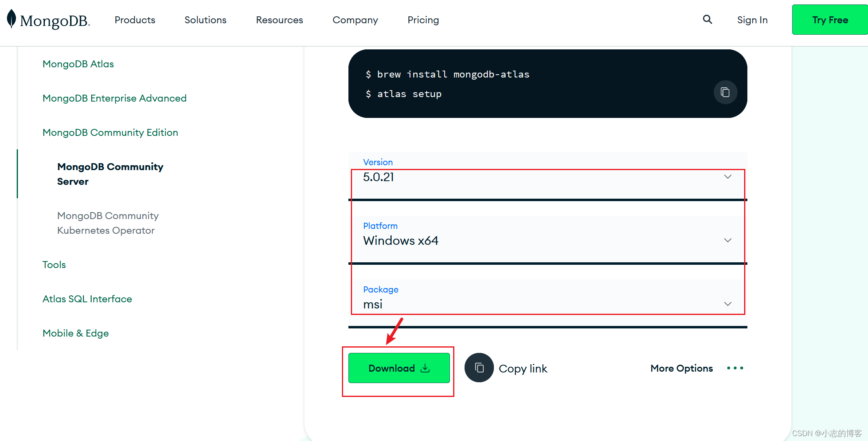The image size is (868, 441).
Task: Open the Products menu
Action: click(135, 20)
